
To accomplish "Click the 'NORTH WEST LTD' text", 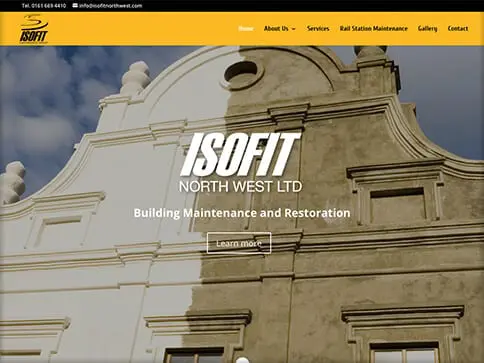I will 240,187.
